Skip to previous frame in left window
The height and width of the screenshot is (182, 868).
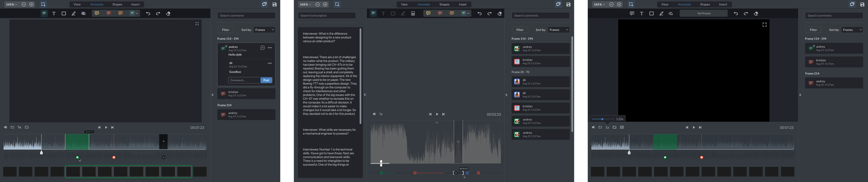(99, 127)
